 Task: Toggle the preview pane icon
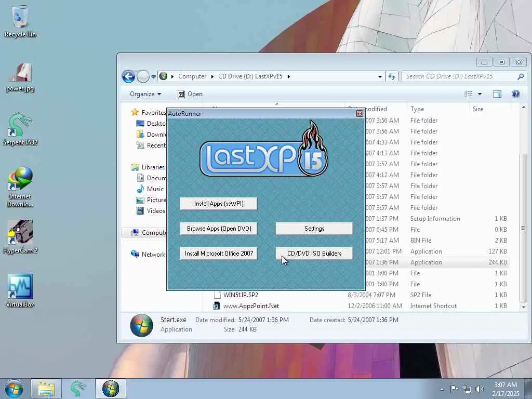click(x=497, y=94)
